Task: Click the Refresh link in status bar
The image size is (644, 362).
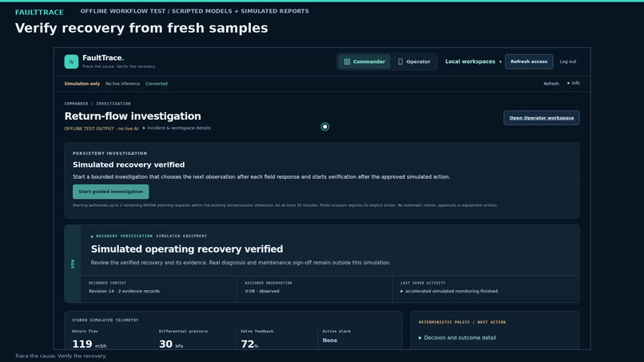Action: tap(551, 83)
